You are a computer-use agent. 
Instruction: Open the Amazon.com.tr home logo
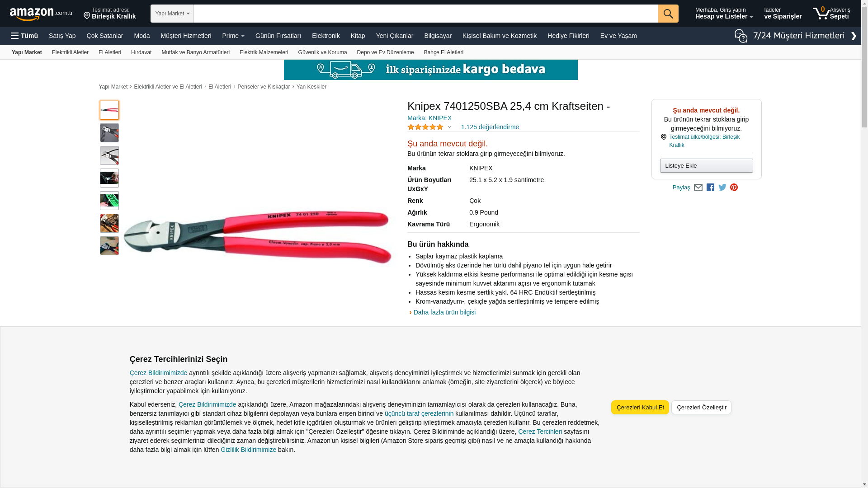(41, 14)
